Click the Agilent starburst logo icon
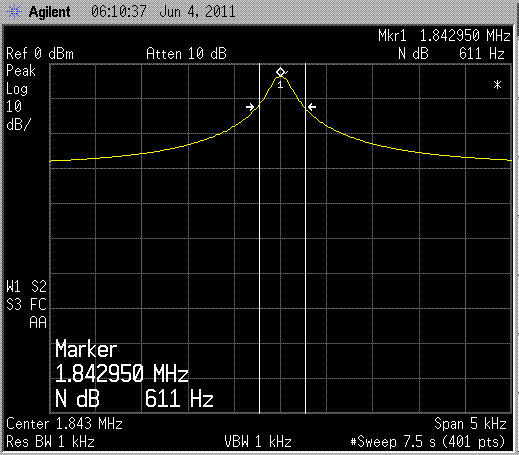The height and width of the screenshot is (455, 519). tap(14, 12)
